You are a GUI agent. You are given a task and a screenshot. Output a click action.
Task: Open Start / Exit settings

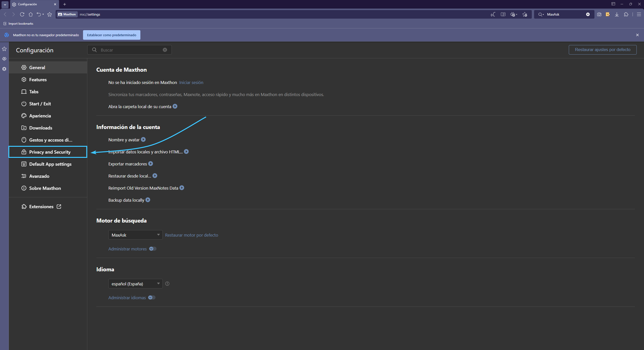tap(48, 104)
